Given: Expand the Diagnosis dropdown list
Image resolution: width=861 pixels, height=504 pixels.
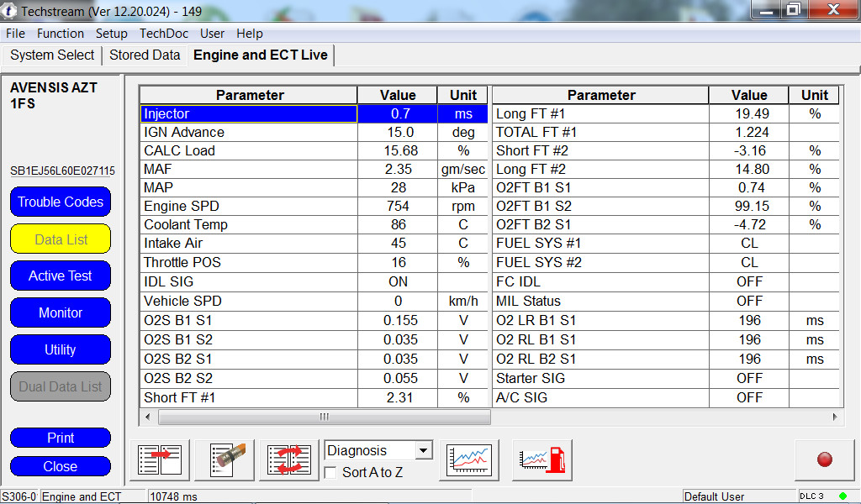Looking at the screenshot, I should [x=423, y=450].
